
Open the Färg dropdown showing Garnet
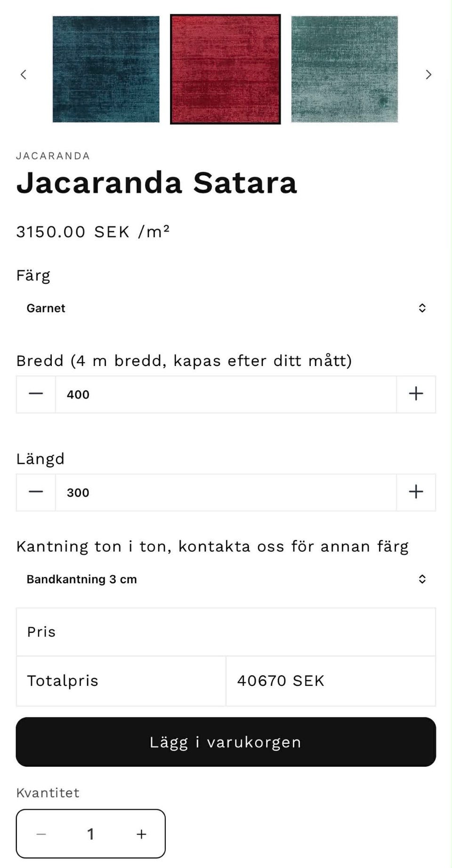[226, 308]
